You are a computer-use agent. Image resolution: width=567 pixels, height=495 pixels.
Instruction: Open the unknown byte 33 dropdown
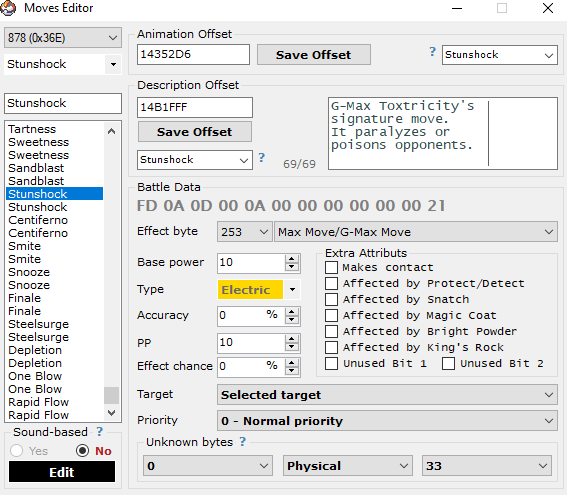[487, 466]
